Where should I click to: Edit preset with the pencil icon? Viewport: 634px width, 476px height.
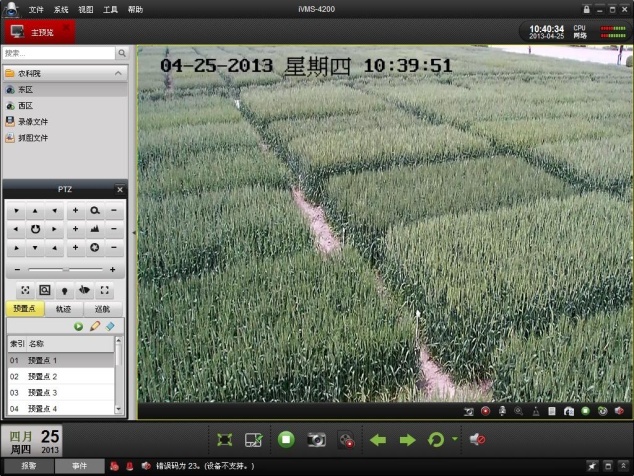[95, 326]
